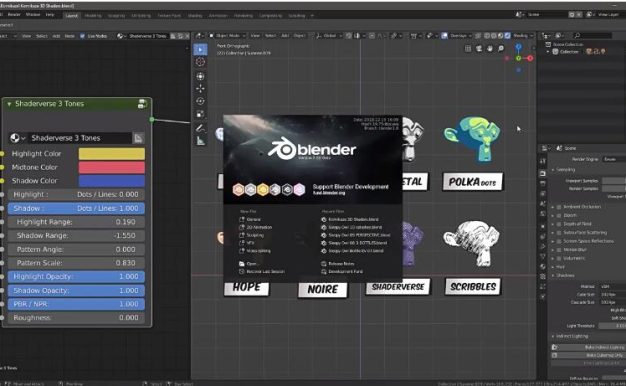
Task: Collapse the Shadows panel
Action: pos(553,275)
